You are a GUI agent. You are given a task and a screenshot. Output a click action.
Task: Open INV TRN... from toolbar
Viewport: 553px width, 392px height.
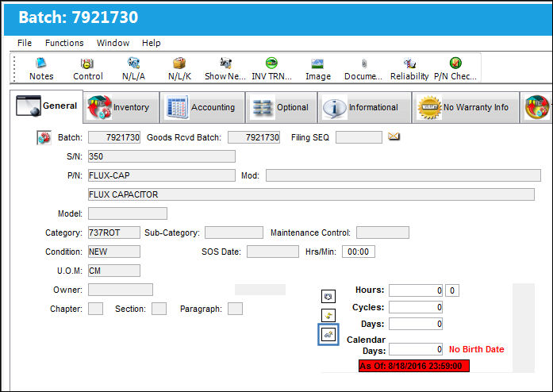[271, 69]
